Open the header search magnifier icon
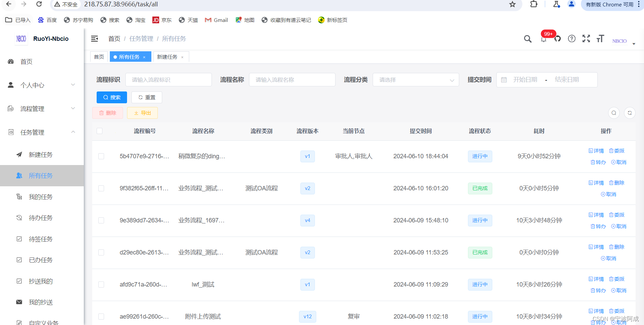The height and width of the screenshot is (325, 644). coord(527,39)
